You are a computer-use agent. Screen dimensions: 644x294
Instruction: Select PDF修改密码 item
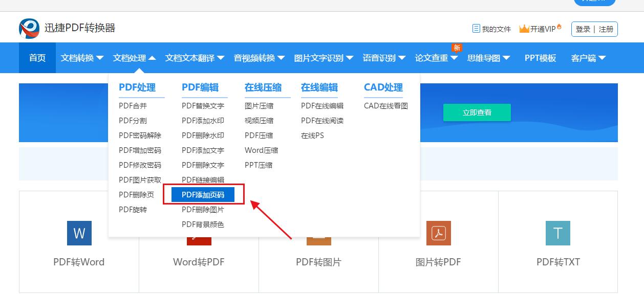pos(140,165)
